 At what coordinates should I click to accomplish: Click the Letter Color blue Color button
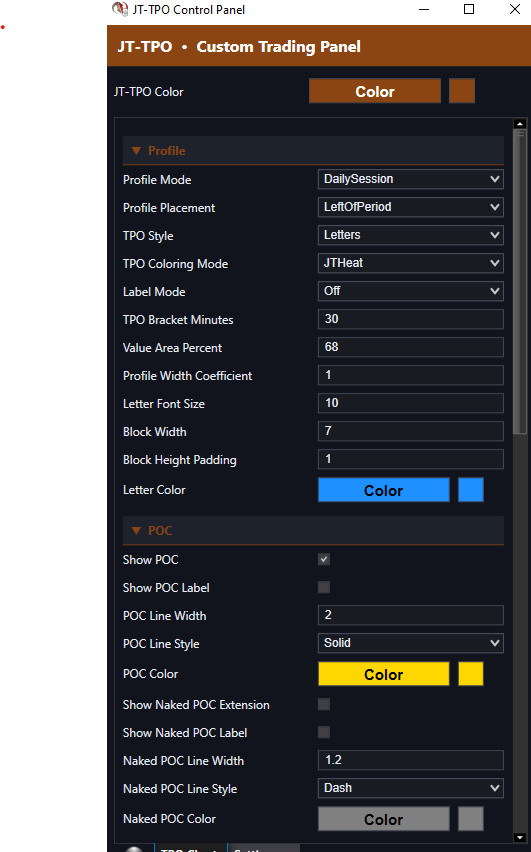(x=384, y=490)
